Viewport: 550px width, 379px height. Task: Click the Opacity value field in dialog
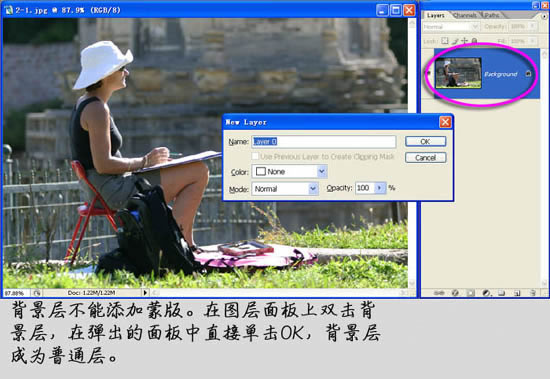(365, 188)
